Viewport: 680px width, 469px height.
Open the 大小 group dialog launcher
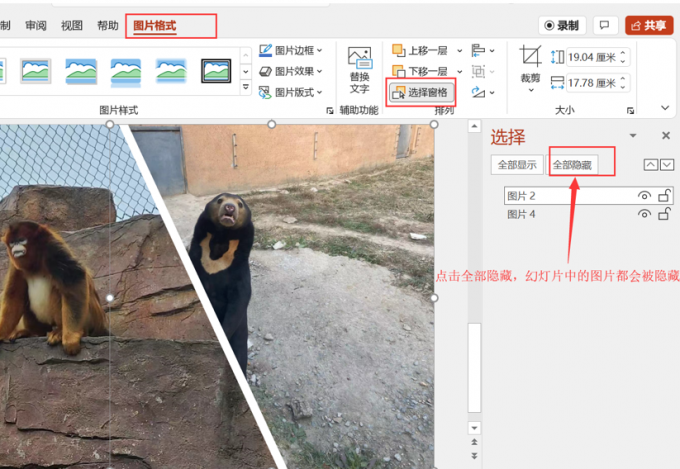(x=630, y=111)
